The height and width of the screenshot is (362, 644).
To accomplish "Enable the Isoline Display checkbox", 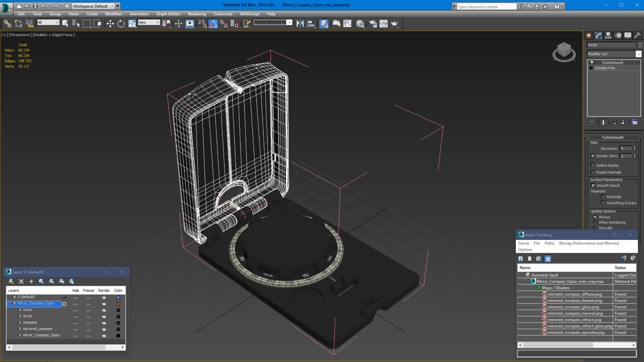I will (593, 165).
